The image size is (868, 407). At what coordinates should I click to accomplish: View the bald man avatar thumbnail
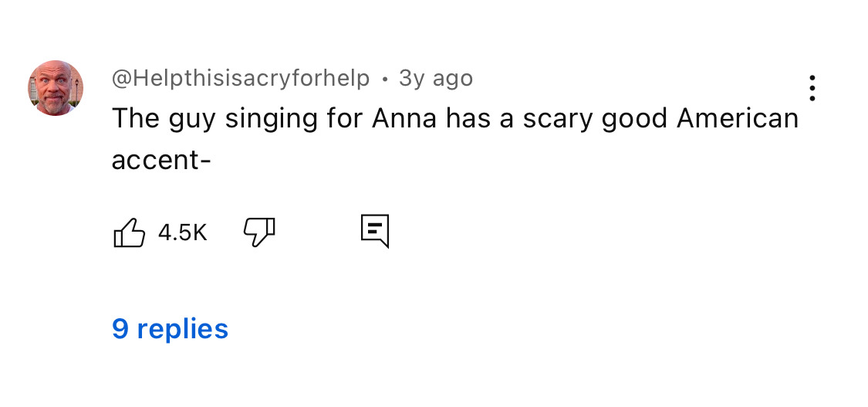(x=56, y=88)
